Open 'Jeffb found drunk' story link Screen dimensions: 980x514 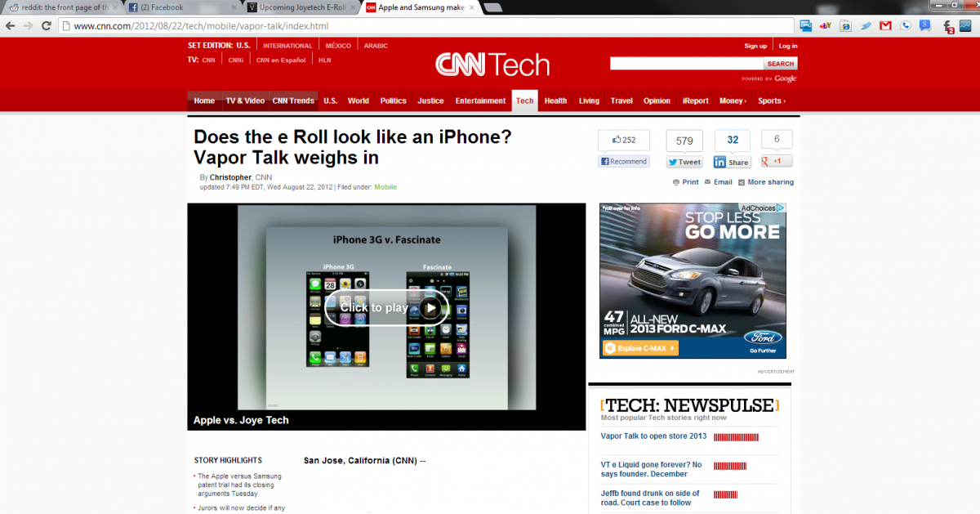650,498
